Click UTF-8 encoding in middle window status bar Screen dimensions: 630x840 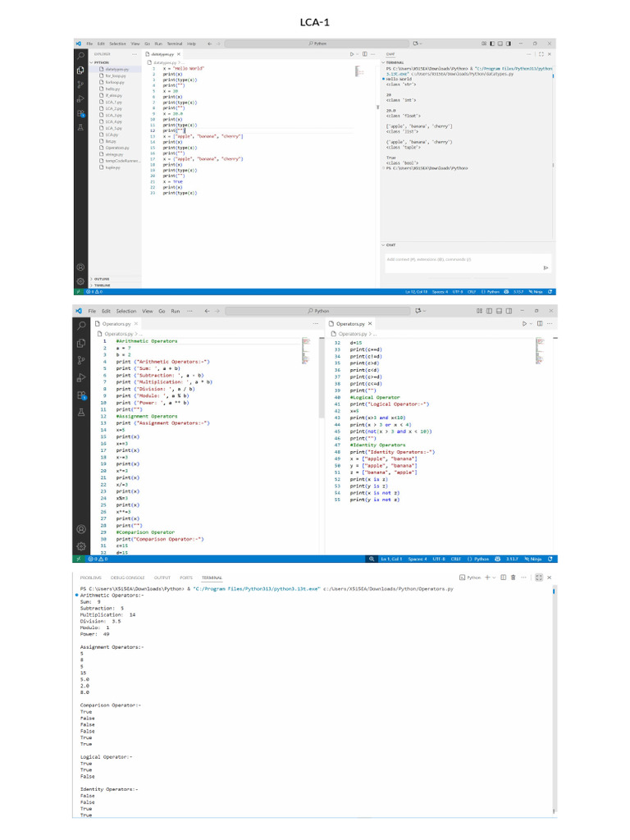point(438,559)
